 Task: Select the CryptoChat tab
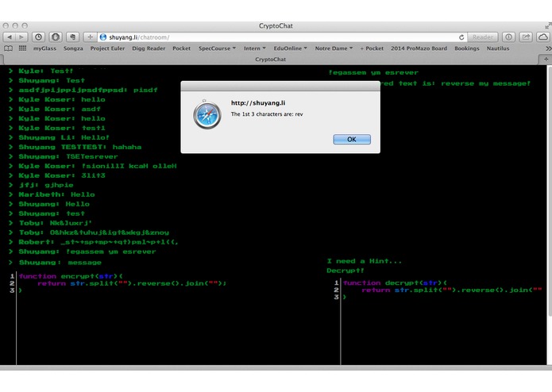pyautogui.click(x=270, y=59)
